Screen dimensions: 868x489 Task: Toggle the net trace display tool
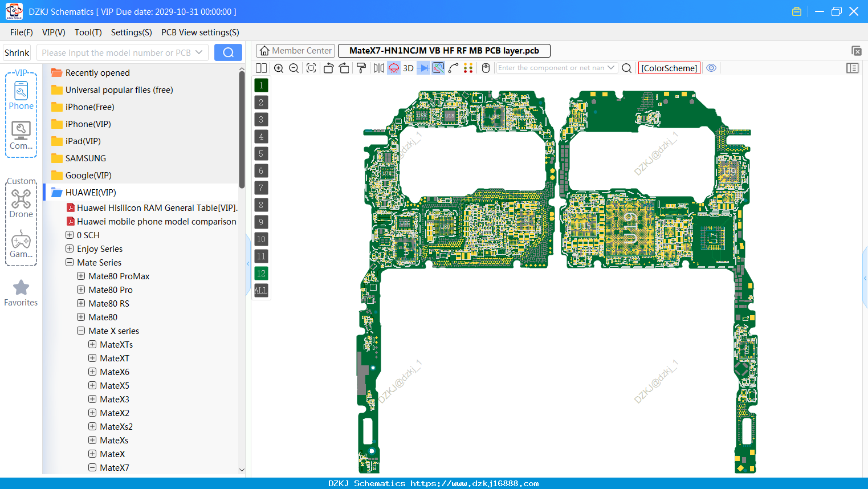coord(438,68)
